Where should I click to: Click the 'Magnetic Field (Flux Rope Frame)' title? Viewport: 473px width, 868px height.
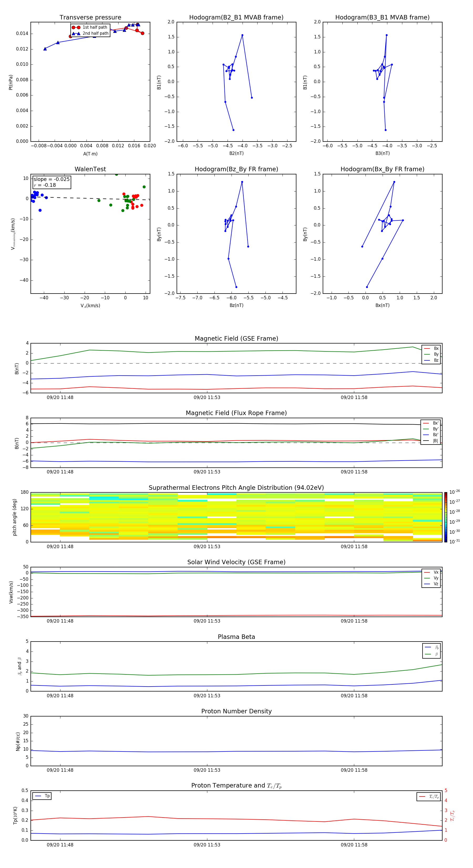coord(236,413)
